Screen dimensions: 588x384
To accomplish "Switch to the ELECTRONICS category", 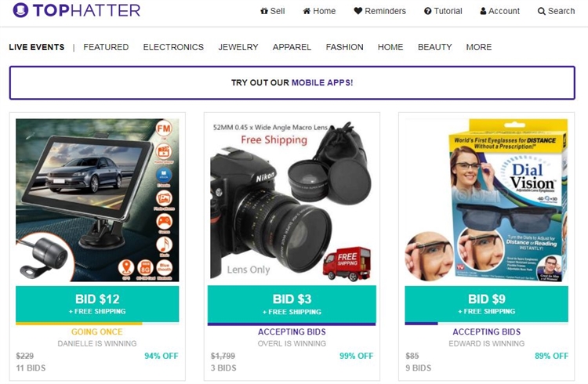I will pos(173,47).
